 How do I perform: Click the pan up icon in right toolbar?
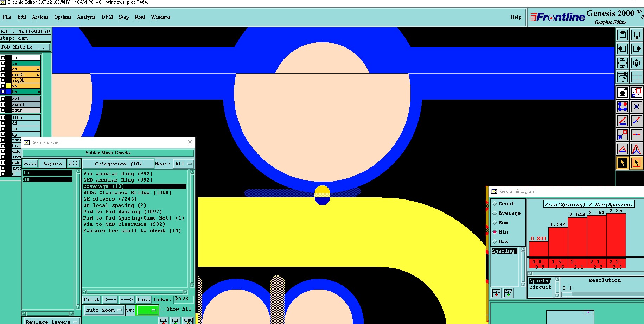[623, 35]
